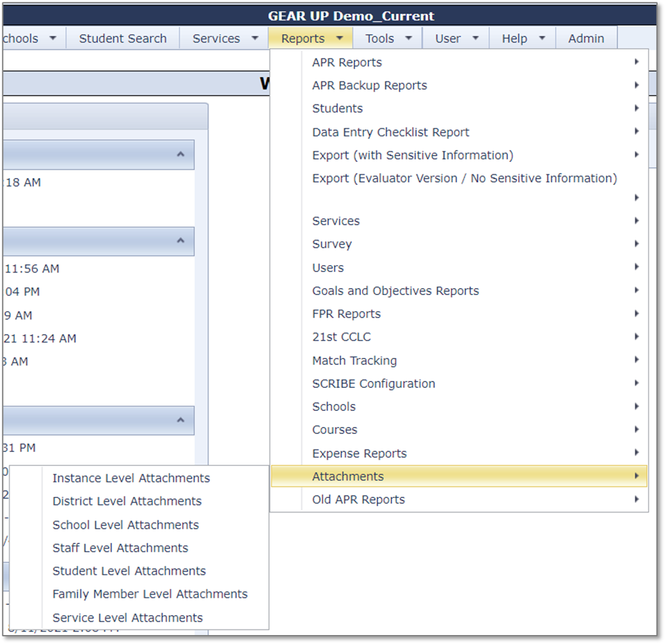
Task: Open the 21st CCLC submenu
Action: (459, 337)
